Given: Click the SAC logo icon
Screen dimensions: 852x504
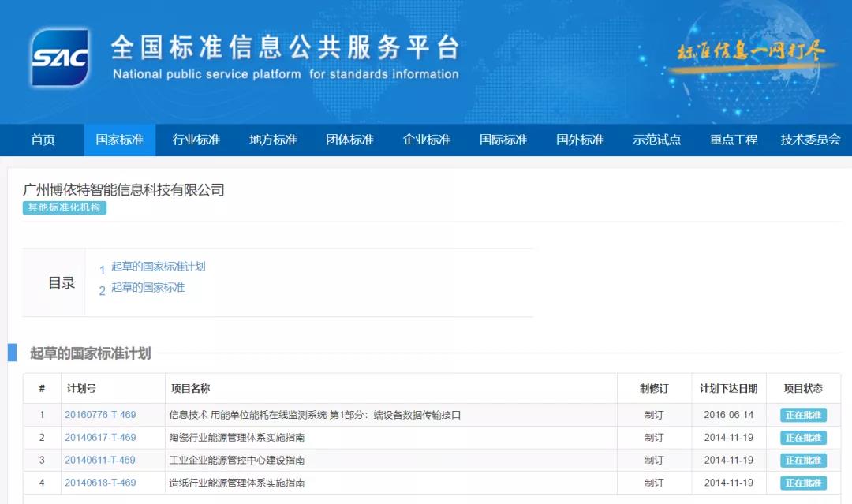Looking at the screenshot, I should [x=60, y=57].
